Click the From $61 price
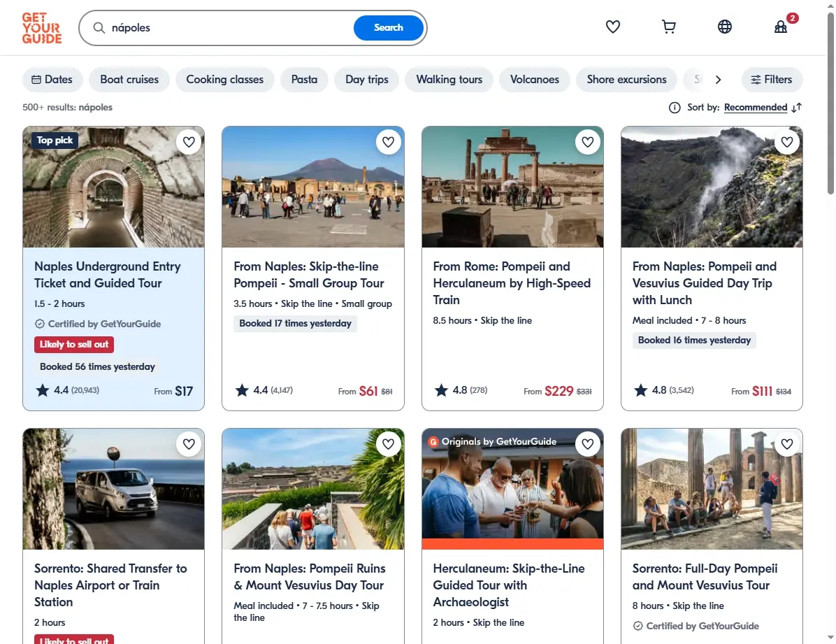836x644 pixels. [x=365, y=391]
